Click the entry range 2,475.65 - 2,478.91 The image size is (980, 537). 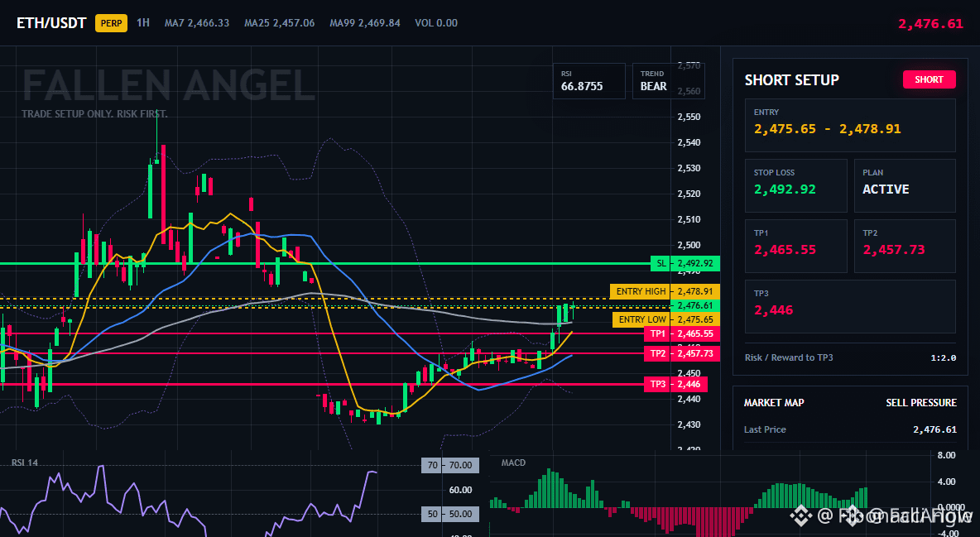tap(828, 129)
